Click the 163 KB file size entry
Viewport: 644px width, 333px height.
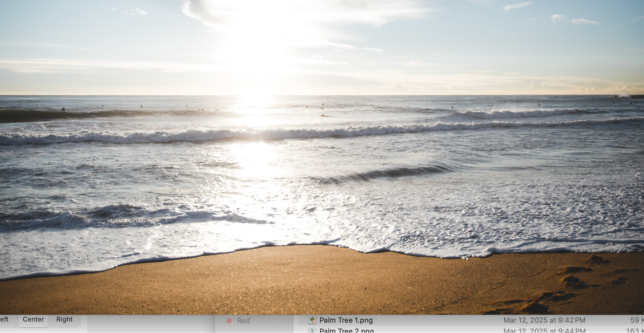coord(635,331)
